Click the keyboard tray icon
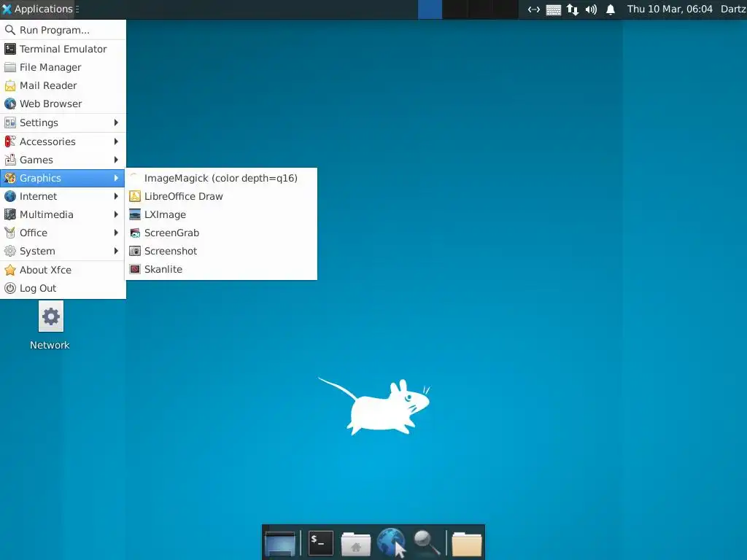The height and width of the screenshot is (560, 747). point(553,9)
